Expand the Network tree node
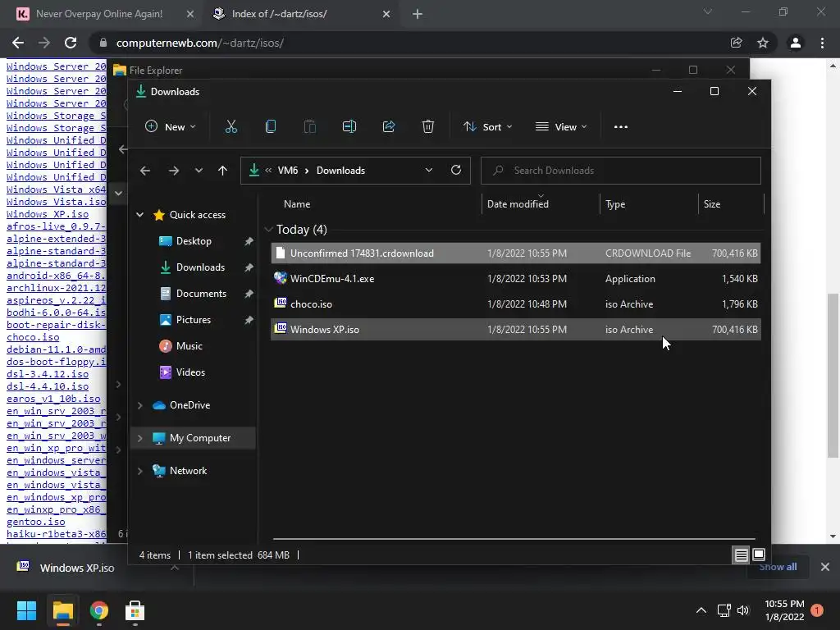The width and height of the screenshot is (840, 630). pyautogui.click(x=139, y=471)
